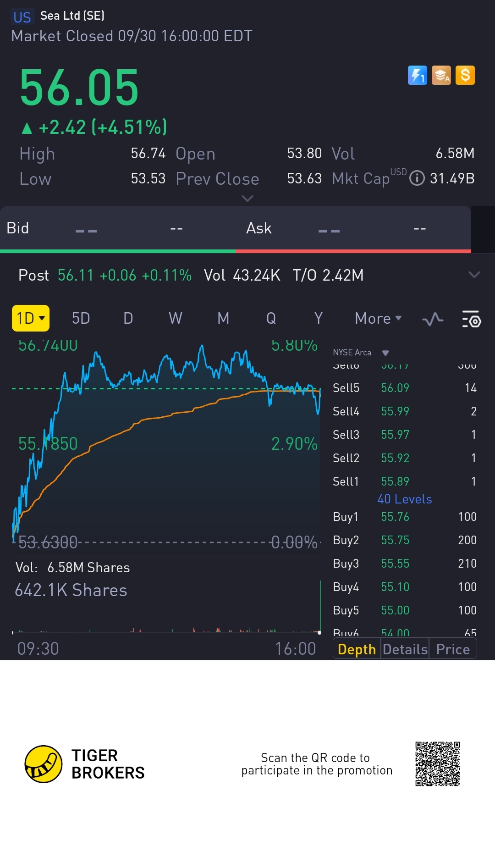The height and width of the screenshot is (868, 495).
Task: Tap the orange stacked layers icon
Action: pos(441,76)
